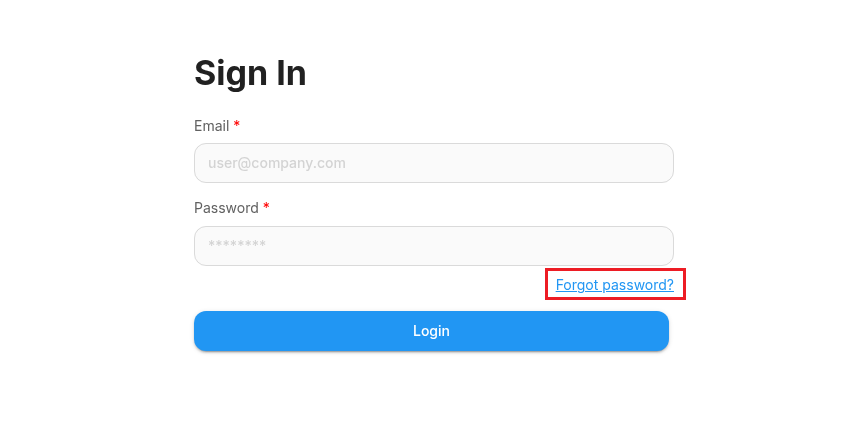The image size is (842, 429).
Task: Place cursor in the Email textbox
Action: coord(433,163)
